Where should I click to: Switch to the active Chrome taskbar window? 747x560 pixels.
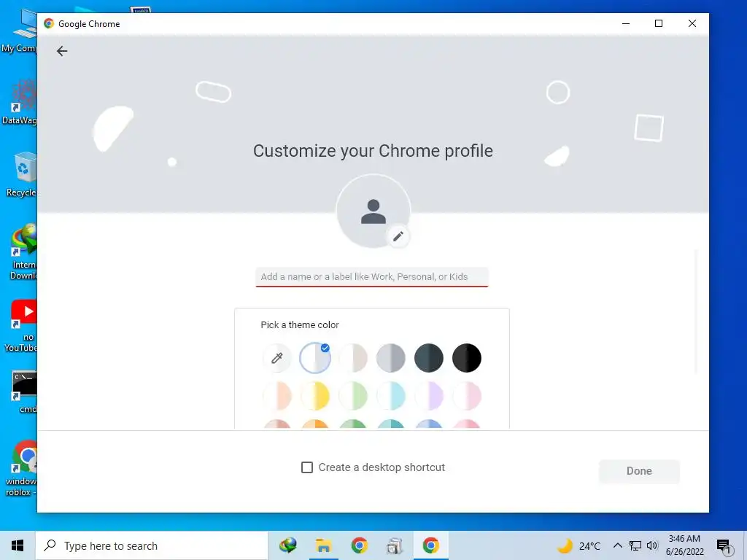point(430,545)
